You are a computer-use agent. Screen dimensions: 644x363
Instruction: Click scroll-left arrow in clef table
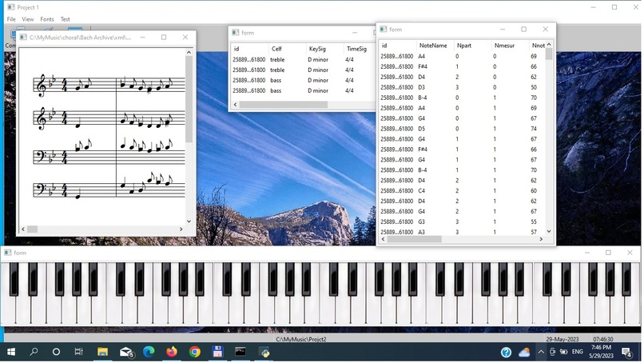coord(236,105)
